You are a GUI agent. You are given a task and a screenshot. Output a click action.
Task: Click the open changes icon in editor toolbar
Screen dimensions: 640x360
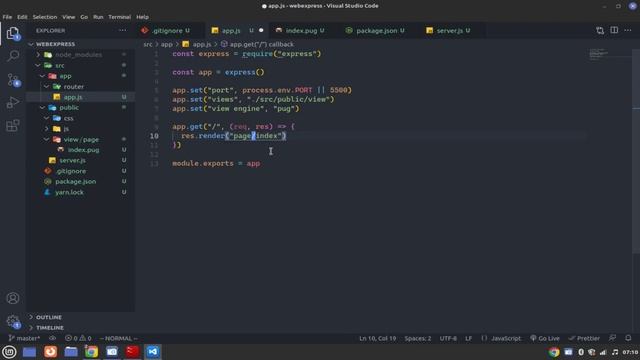(x=600, y=31)
